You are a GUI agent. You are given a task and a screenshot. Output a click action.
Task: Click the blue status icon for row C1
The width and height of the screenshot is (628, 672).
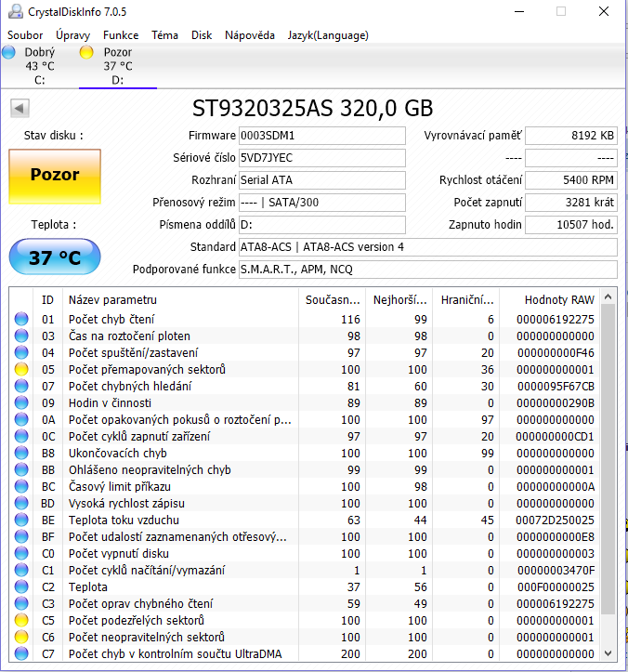tap(21, 570)
